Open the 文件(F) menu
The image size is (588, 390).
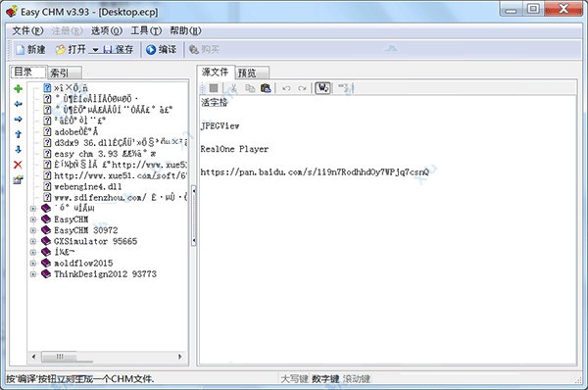pyautogui.click(x=27, y=30)
